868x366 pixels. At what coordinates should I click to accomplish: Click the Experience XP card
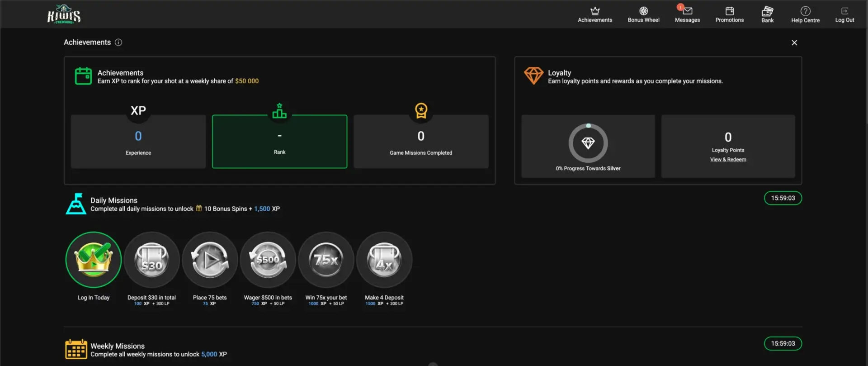(138, 142)
